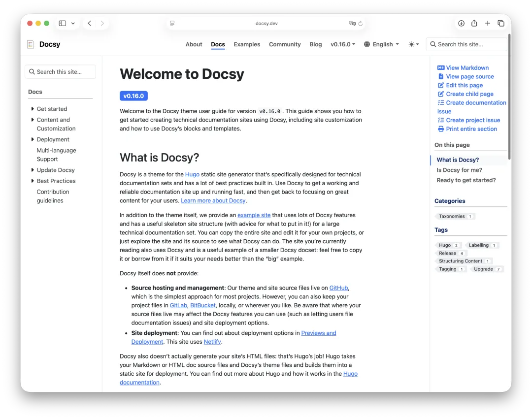The height and width of the screenshot is (419, 532).
Task: Show tab overview icon
Action: pyautogui.click(x=501, y=24)
